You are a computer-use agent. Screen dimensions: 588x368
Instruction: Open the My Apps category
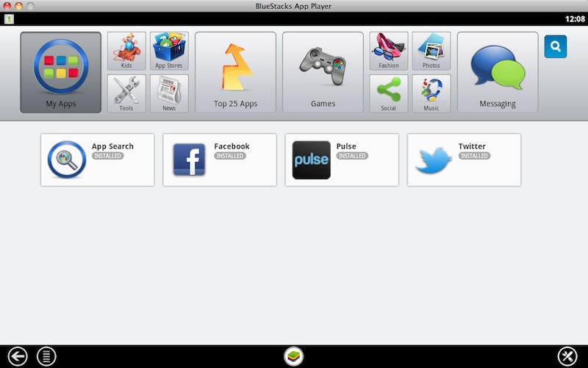61,72
